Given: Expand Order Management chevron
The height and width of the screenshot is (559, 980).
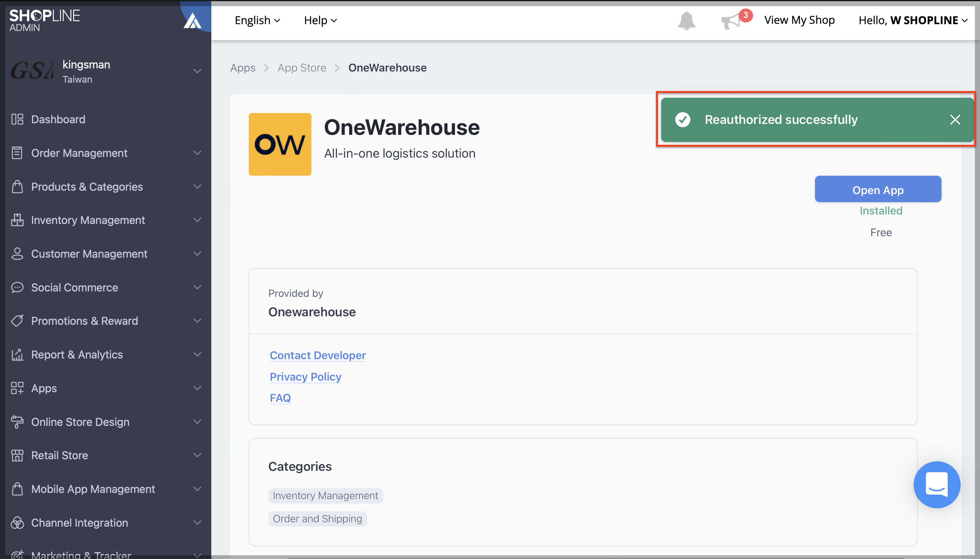Looking at the screenshot, I should [197, 153].
